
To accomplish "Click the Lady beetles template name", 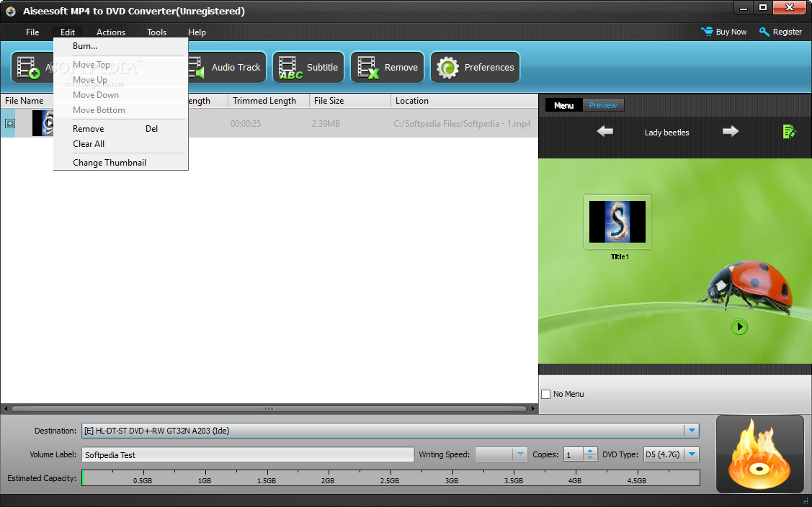I will pos(666,133).
